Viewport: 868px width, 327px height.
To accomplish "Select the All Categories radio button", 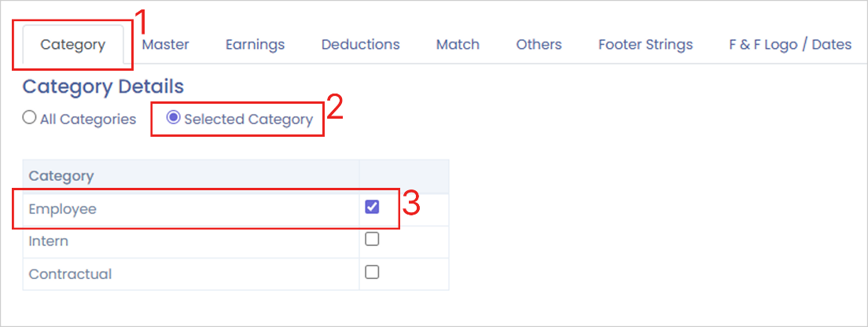I will 29,119.
